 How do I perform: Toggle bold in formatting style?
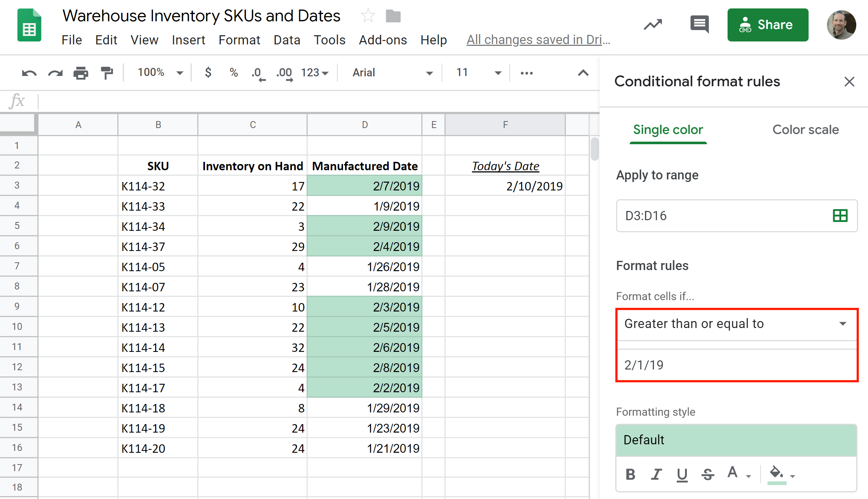[631, 474]
